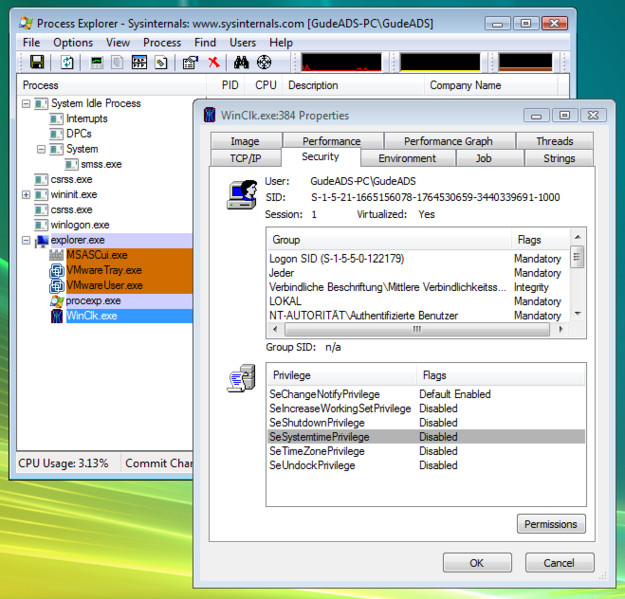Open the Options menu

pos(73,42)
